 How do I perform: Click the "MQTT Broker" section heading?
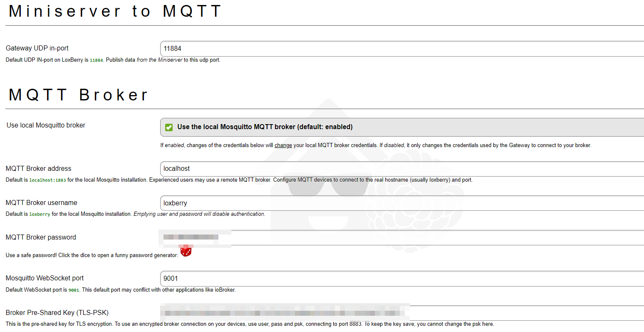78,95
